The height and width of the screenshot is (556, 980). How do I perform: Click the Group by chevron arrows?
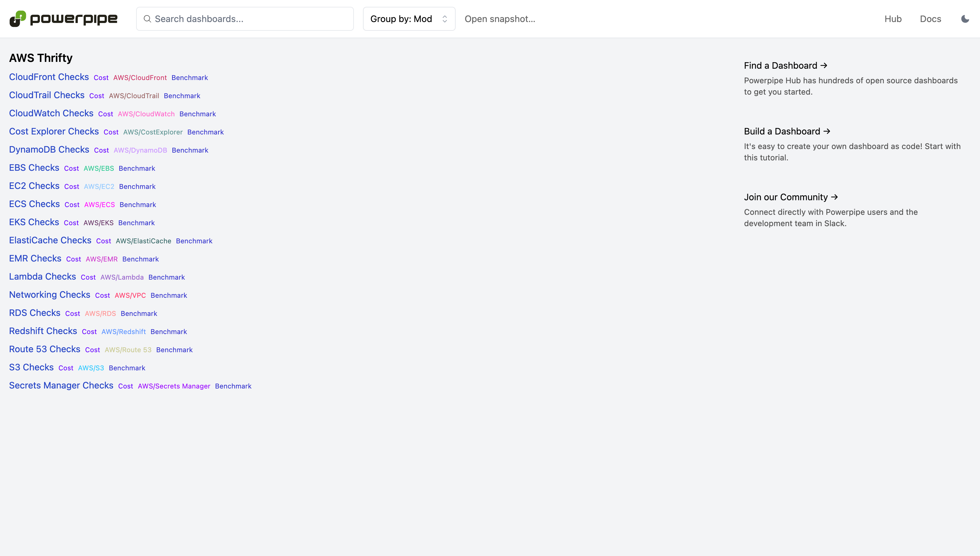pyautogui.click(x=445, y=19)
